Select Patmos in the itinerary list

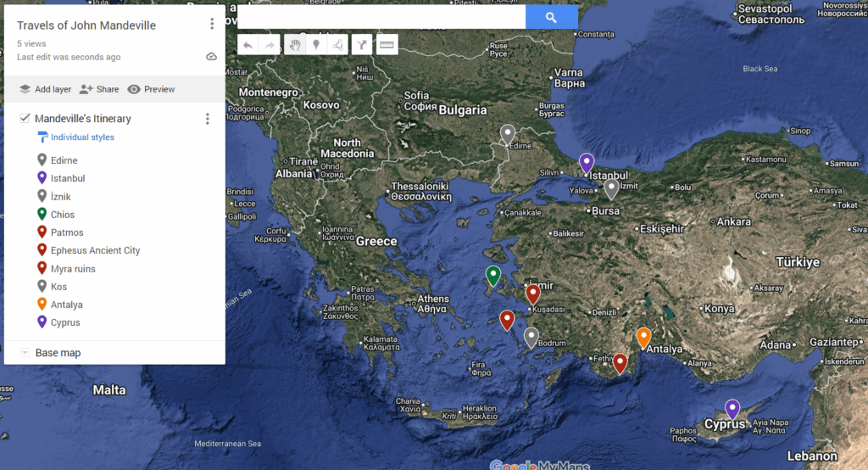(x=67, y=232)
